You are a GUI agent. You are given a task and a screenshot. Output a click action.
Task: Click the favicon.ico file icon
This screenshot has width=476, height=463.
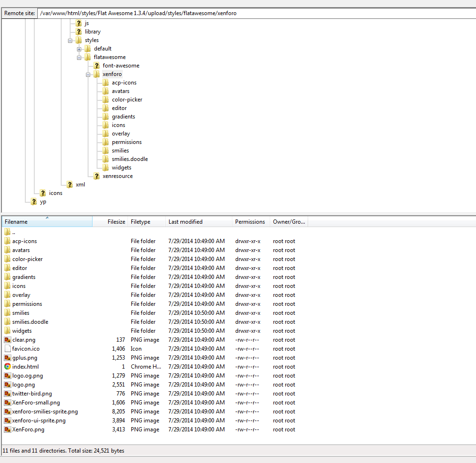point(7,349)
